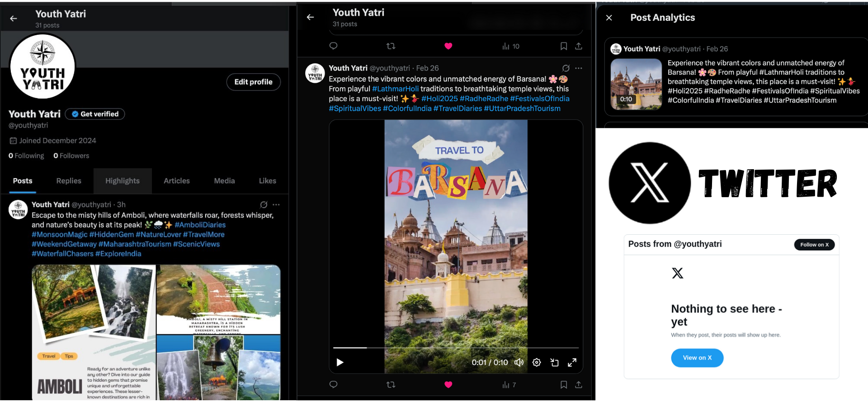Click Youth Yatri avatar beside Amboli post
The height and width of the screenshot is (407, 868).
(x=18, y=210)
